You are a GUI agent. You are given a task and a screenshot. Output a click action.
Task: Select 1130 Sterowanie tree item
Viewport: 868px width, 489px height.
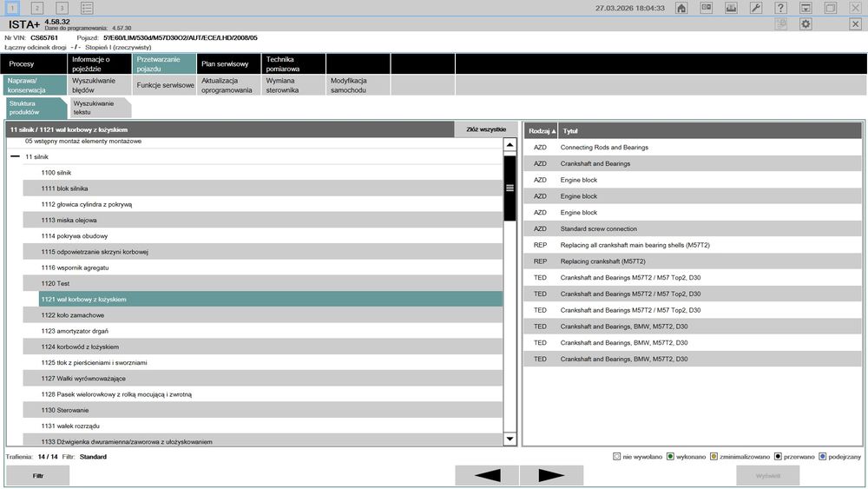(262, 410)
